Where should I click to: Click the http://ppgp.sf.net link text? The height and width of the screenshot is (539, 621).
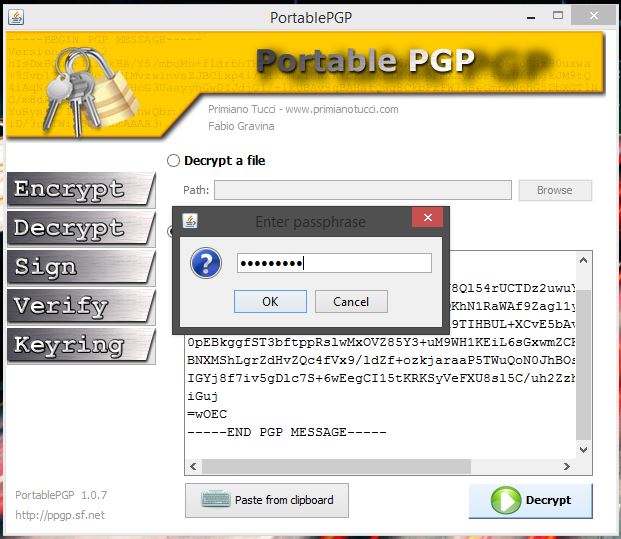(60, 515)
